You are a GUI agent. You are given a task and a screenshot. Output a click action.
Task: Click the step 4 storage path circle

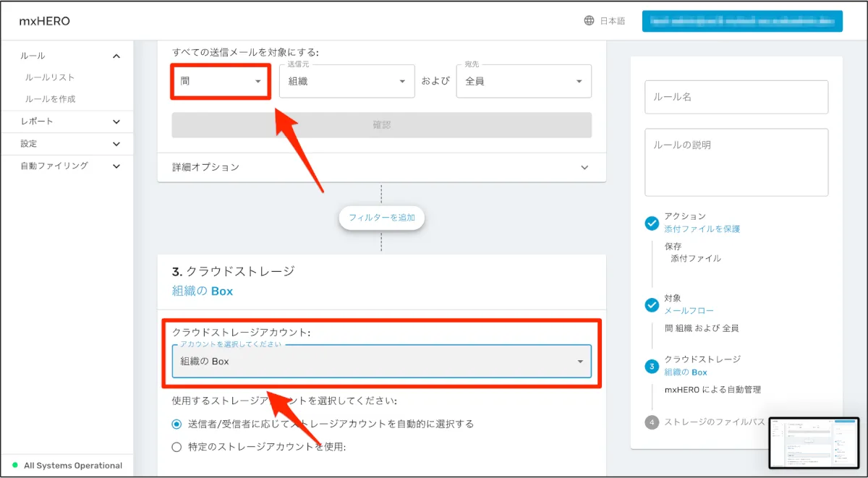(652, 422)
